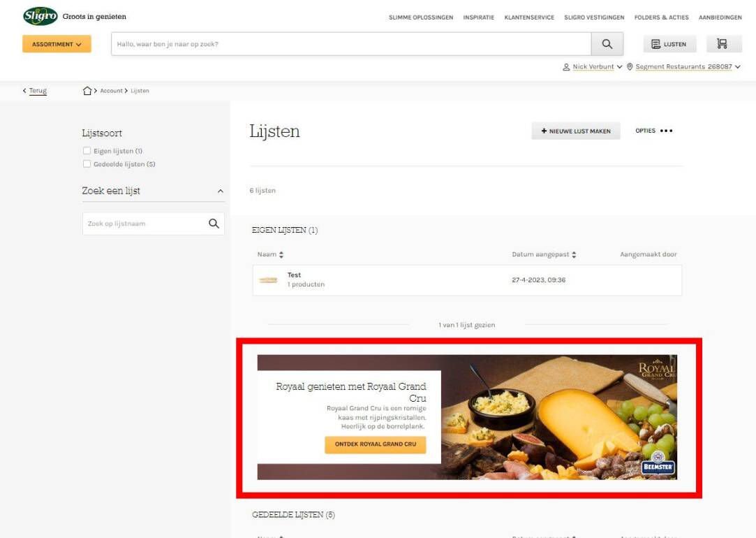
Task: Tick the Gedeelde lijsten checkbox
Action: pos(87,164)
